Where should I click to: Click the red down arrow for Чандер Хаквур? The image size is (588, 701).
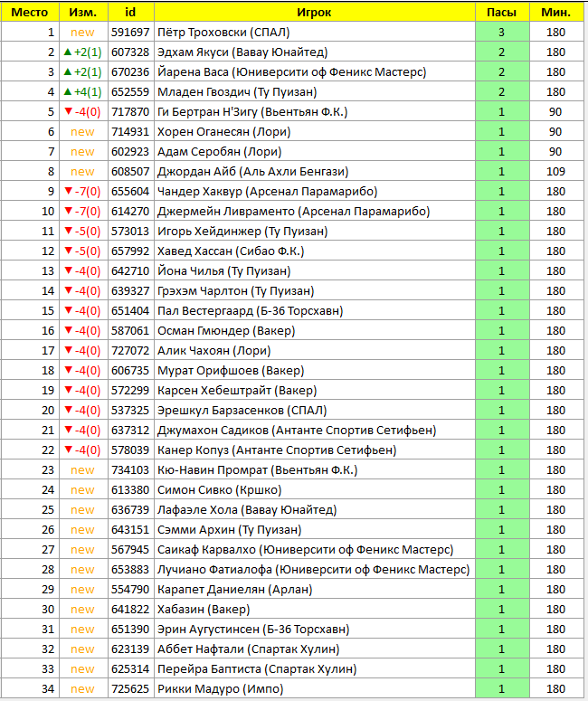pyautogui.click(x=68, y=191)
